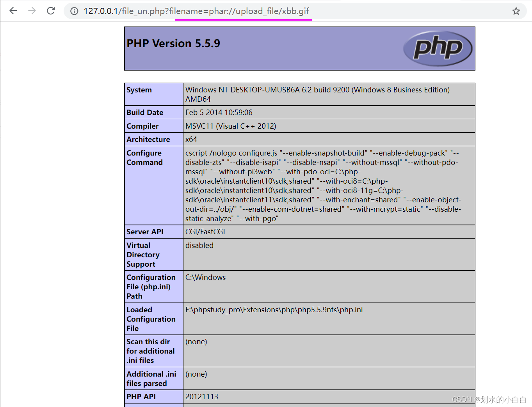This screenshot has width=532, height=407.
Task: Select the cscript configure command text
Action: pyautogui.click(x=323, y=186)
